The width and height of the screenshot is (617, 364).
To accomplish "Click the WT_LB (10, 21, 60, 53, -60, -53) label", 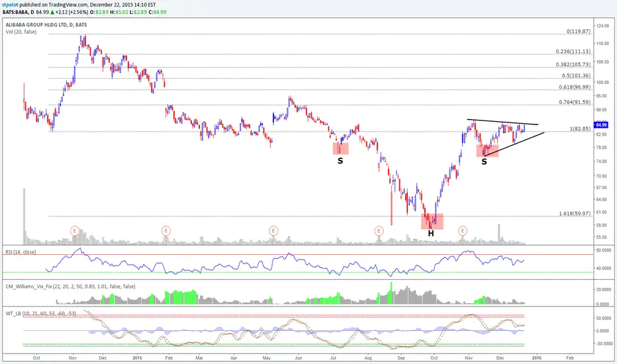I will pyautogui.click(x=41, y=314).
